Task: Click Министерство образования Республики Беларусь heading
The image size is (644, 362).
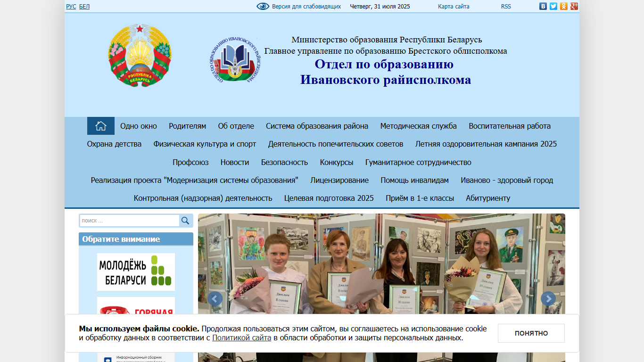Action: (387, 40)
